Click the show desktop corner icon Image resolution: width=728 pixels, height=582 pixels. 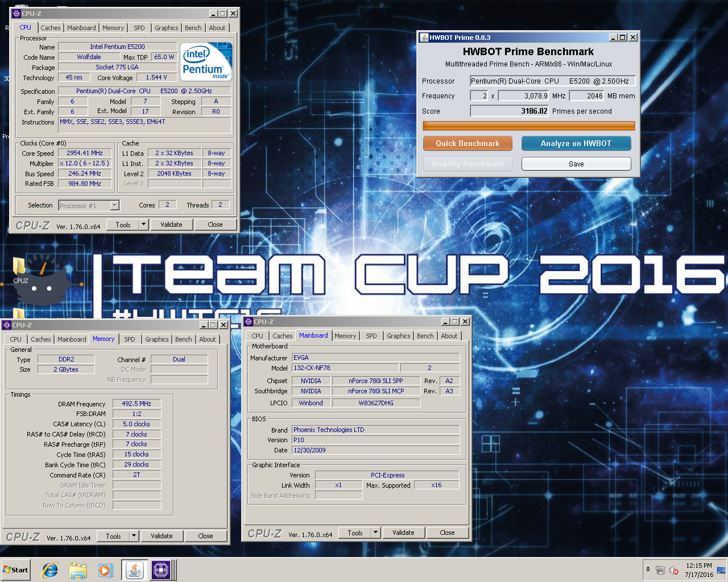click(x=721, y=570)
